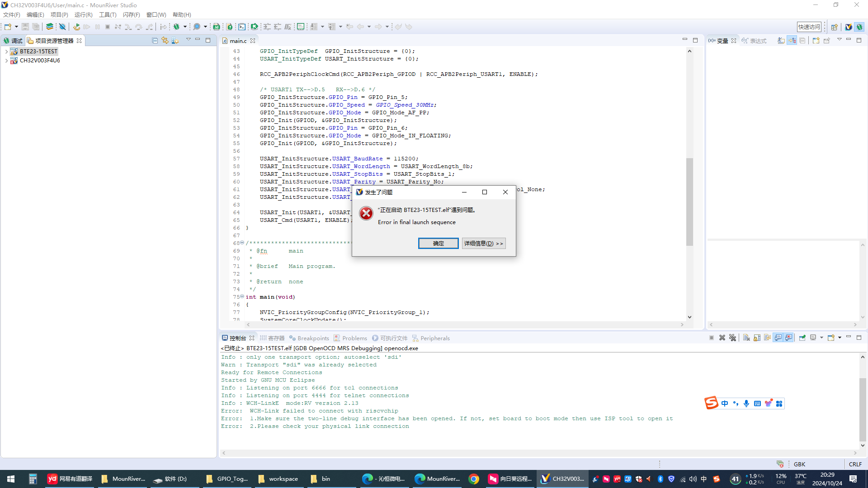Close the 变量 view tab
Image resolution: width=868 pixels, height=488 pixels.
[734, 41]
